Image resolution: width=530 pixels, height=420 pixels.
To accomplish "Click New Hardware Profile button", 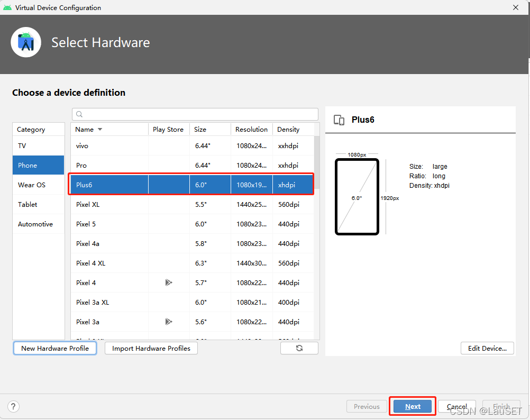I will point(55,348).
